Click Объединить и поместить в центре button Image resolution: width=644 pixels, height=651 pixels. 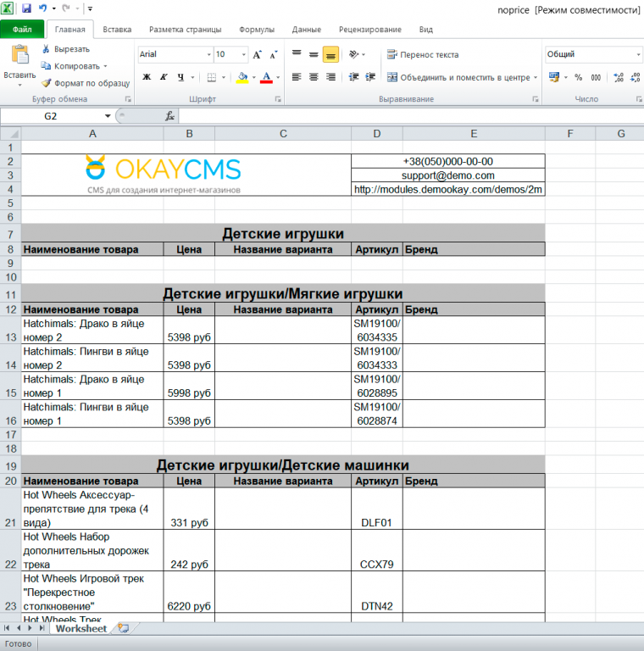coord(458,77)
